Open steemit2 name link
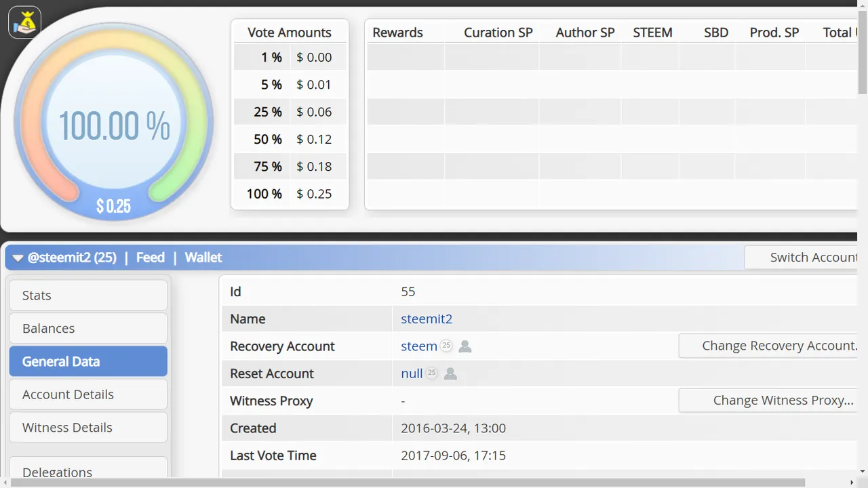This screenshot has height=488, width=868. point(427,319)
